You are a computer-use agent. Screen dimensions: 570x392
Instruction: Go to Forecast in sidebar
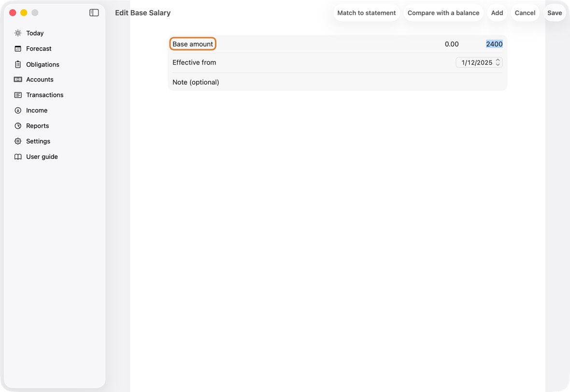[x=39, y=49]
